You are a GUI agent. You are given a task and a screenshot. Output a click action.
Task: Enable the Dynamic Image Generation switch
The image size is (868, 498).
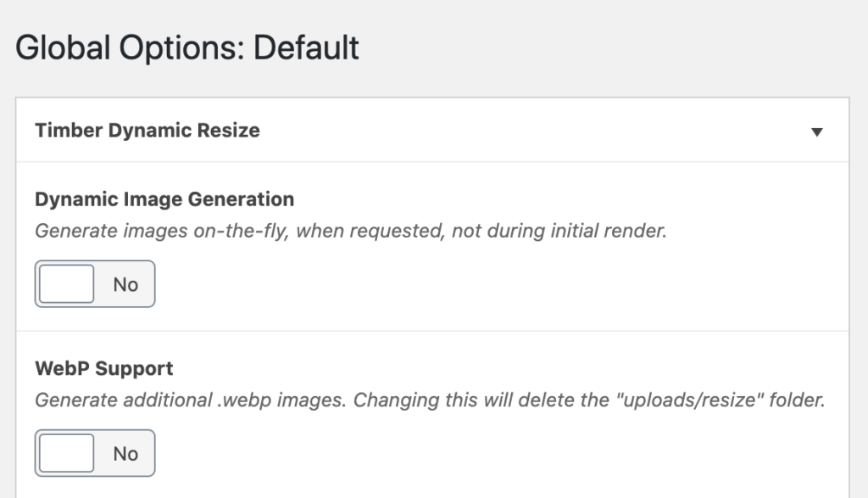(x=95, y=283)
